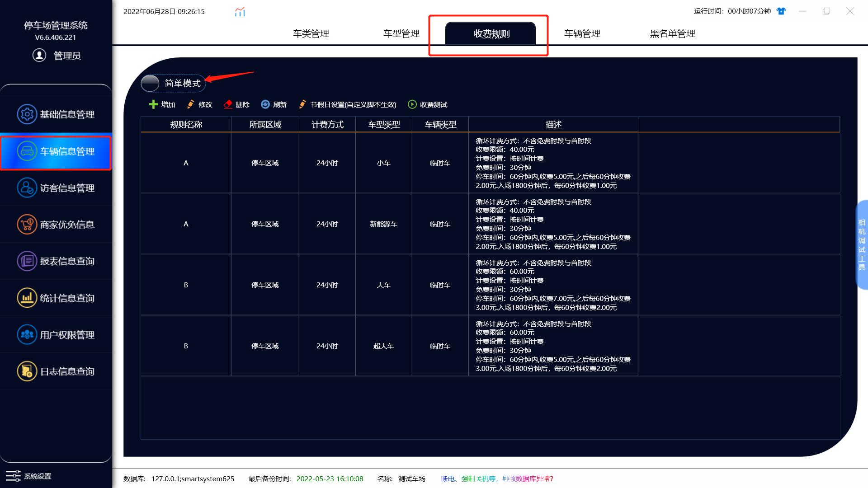Click the chart icon beside the timestamp
Viewport: 868px width, 488px height.
(x=240, y=12)
